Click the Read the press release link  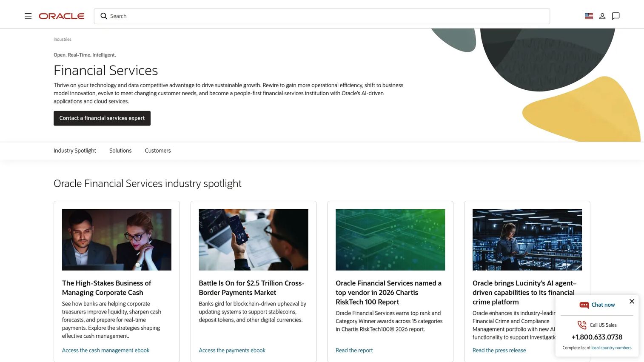pyautogui.click(x=499, y=351)
